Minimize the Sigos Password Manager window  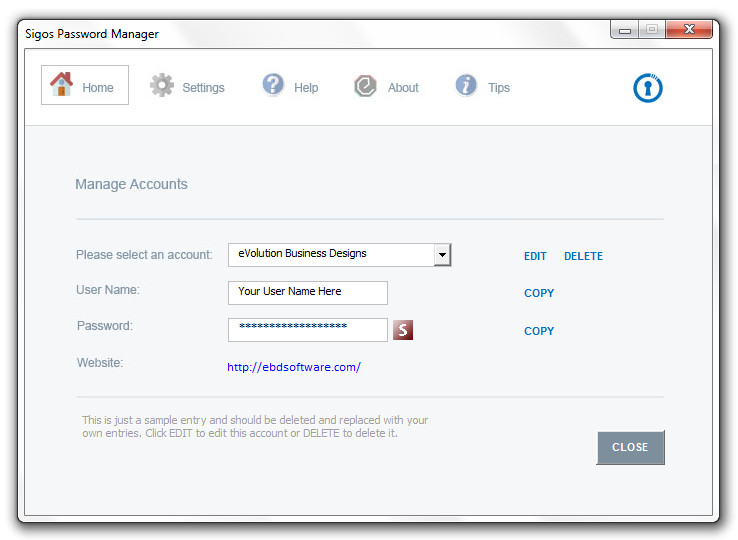pyautogui.click(x=625, y=30)
